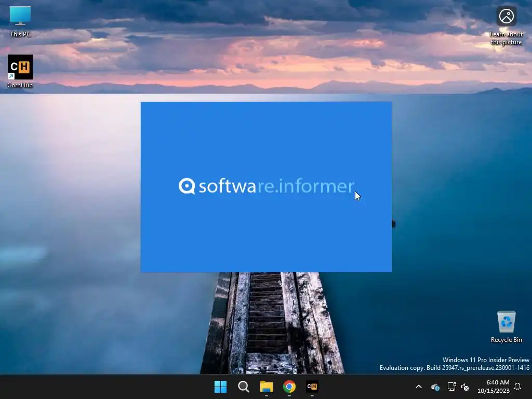Open muted volume tray icon
Image resolution: width=532 pixels, height=399 pixels.
tap(465, 387)
